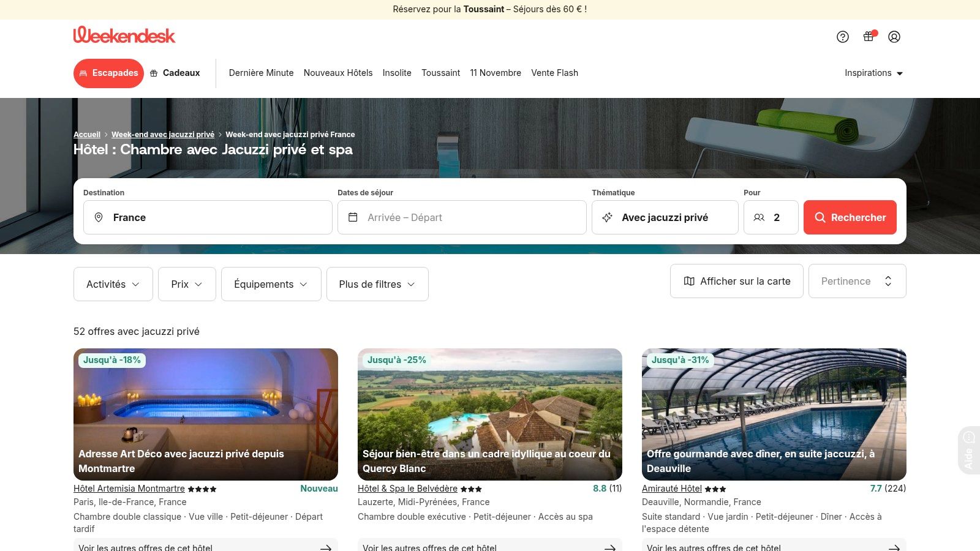980x551 pixels.
Task: Go to the Vente Flash menu item
Action: point(554,73)
